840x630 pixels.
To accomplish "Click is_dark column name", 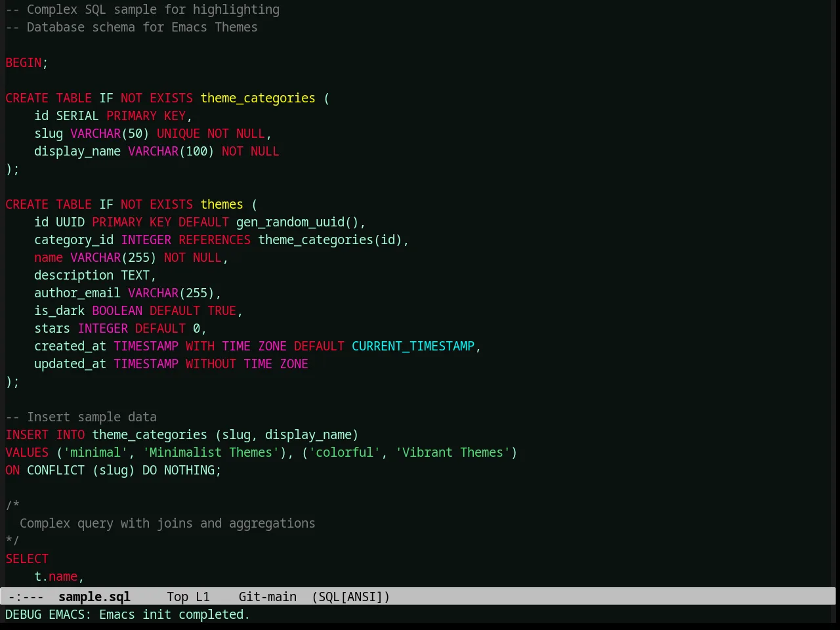I will (60, 310).
